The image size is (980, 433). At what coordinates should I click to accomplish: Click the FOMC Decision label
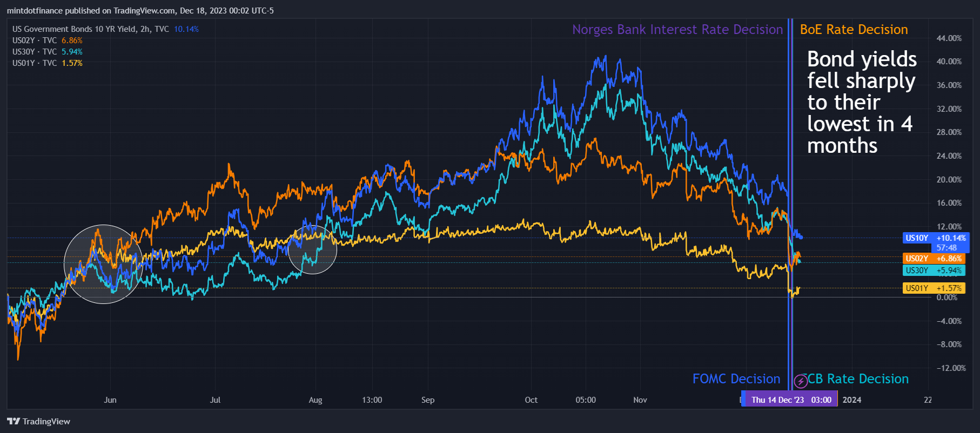tap(736, 379)
